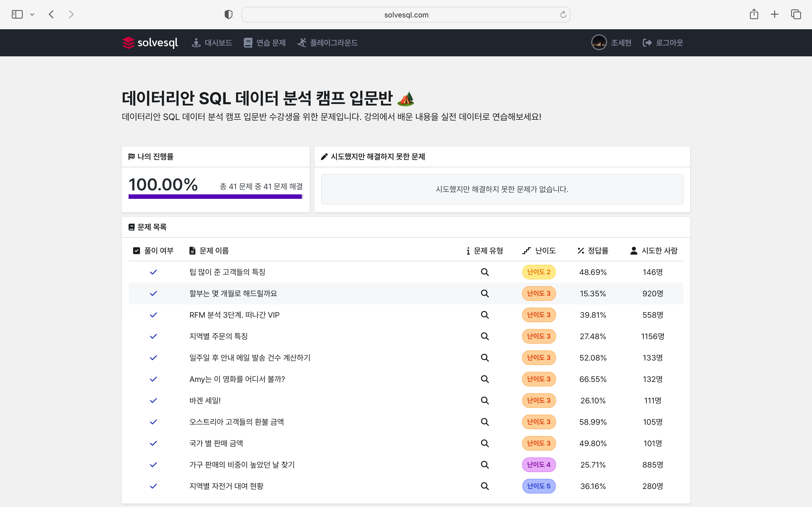Show tab overview icon
The height and width of the screenshot is (507, 812).
(x=796, y=14)
